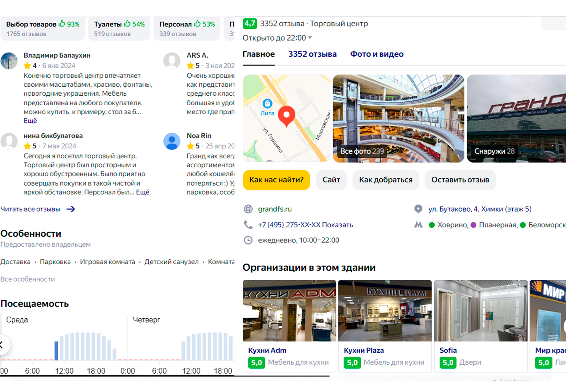The width and height of the screenshot is (566, 392).
Task: Click the Предоставлено владельцем note
Action: coord(46,245)
